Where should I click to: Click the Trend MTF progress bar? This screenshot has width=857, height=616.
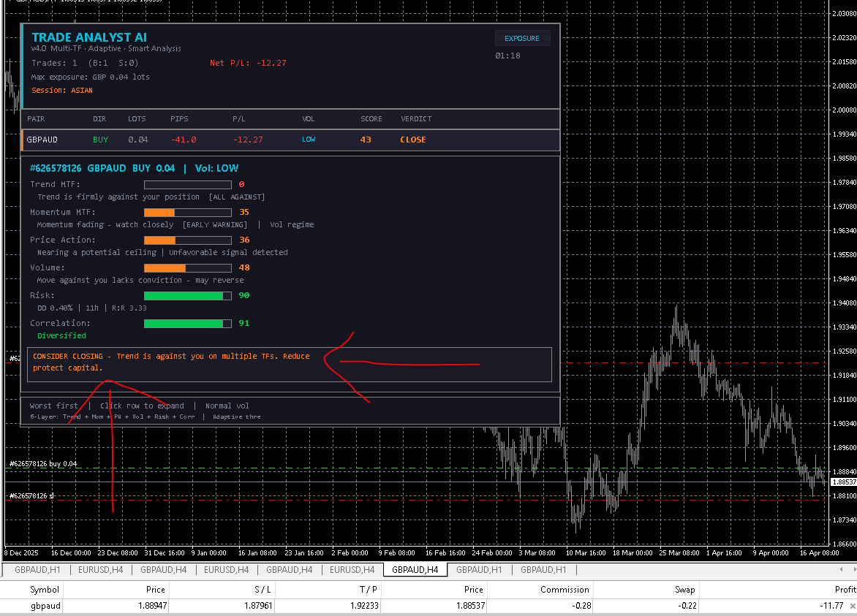(187, 185)
